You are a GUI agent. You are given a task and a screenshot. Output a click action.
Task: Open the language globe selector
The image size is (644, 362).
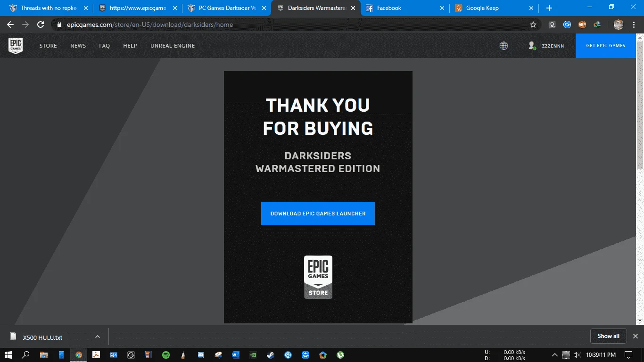pyautogui.click(x=504, y=46)
